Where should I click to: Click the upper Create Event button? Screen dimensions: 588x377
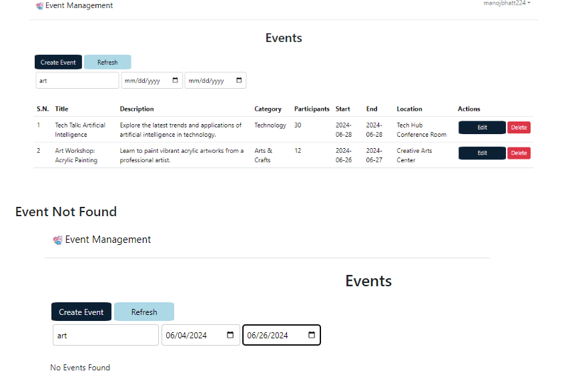point(58,62)
